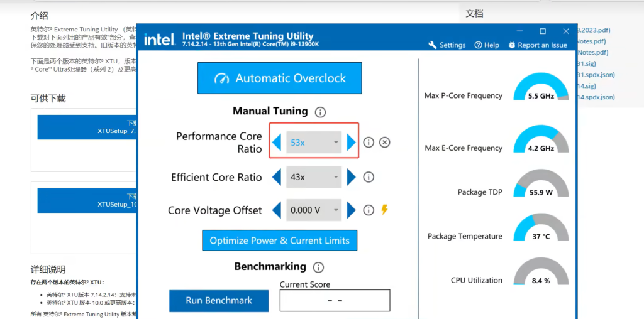Click the Core Voltage Offset label
The image size is (644, 319).
[x=215, y=211]
